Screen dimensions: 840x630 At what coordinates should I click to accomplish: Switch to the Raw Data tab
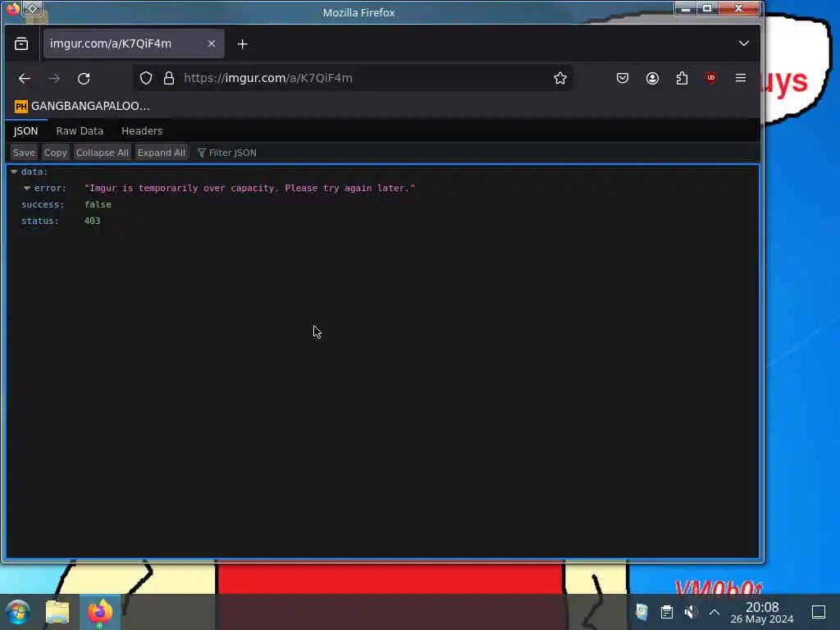point(80,130)
